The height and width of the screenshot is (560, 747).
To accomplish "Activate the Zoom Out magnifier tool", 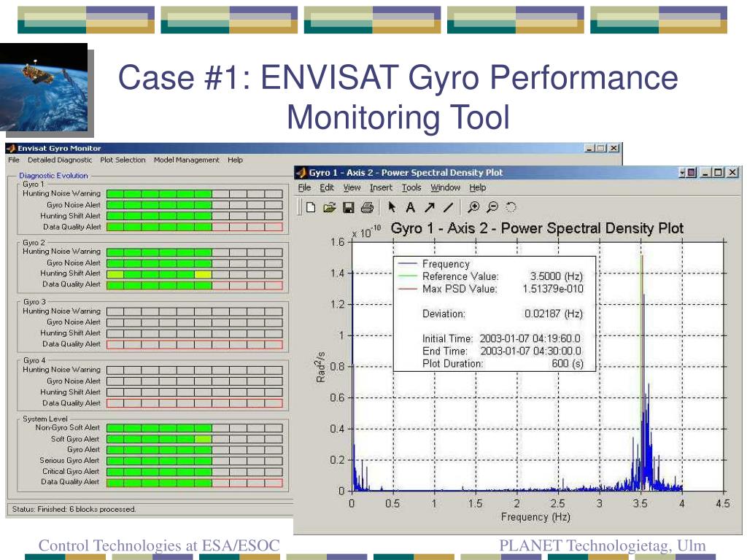I will 492,207.
